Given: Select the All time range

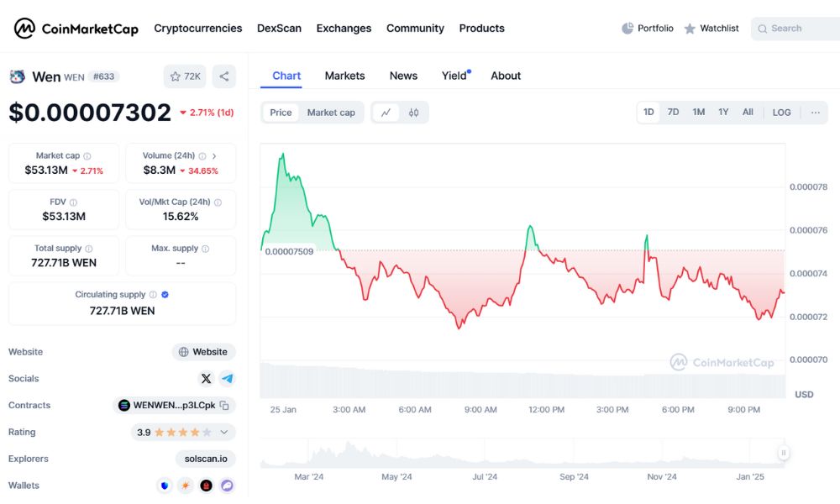Looking at the screenshot, I should coord(748,112).
